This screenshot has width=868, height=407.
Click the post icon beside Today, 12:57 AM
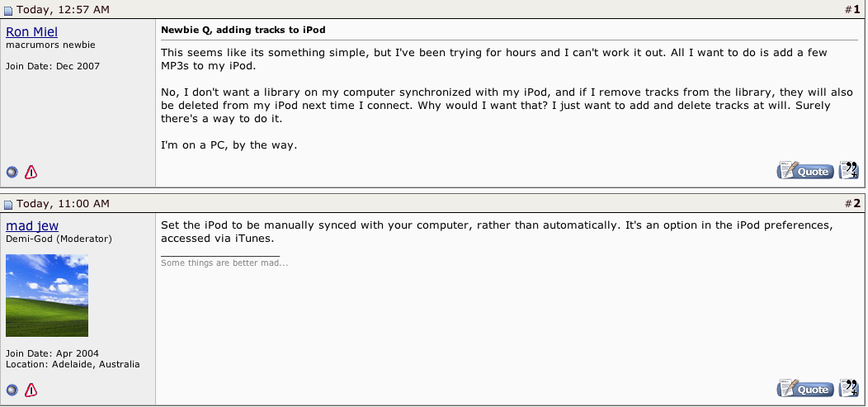tap(7, 10)
